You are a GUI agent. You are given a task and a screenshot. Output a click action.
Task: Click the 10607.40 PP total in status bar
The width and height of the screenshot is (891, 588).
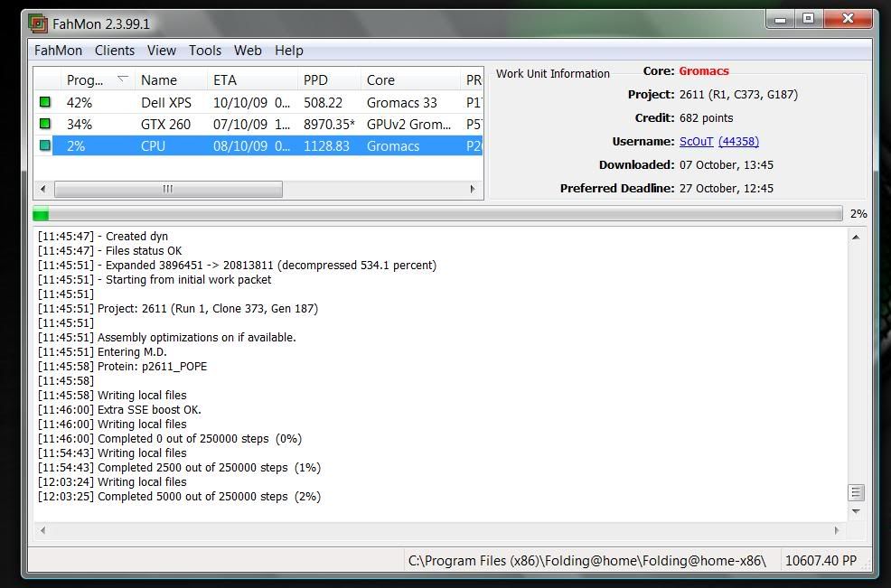pyautogui.click(x=821, y=561)
